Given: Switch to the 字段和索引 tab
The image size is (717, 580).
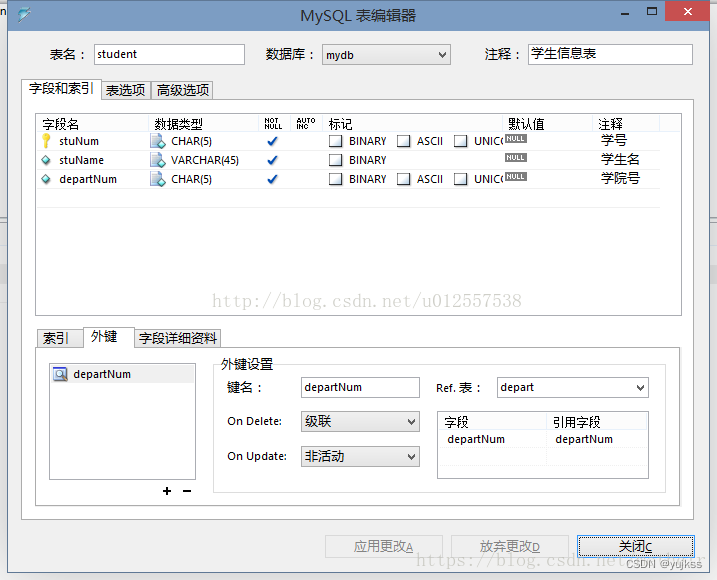Looking at the screenshot, I should (61, 88).
